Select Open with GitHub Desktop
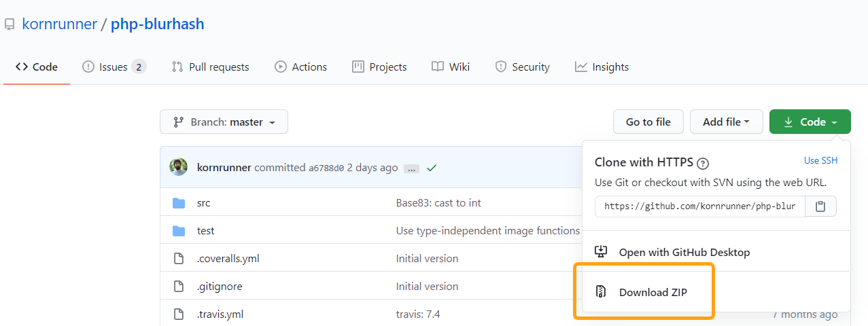868x326 pixels. click(684, 252)
